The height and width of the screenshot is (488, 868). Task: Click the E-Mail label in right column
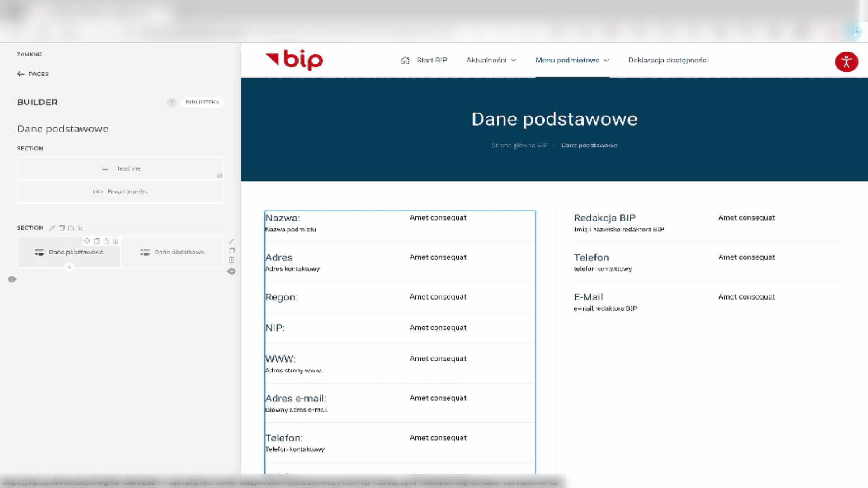coord(588,297)
